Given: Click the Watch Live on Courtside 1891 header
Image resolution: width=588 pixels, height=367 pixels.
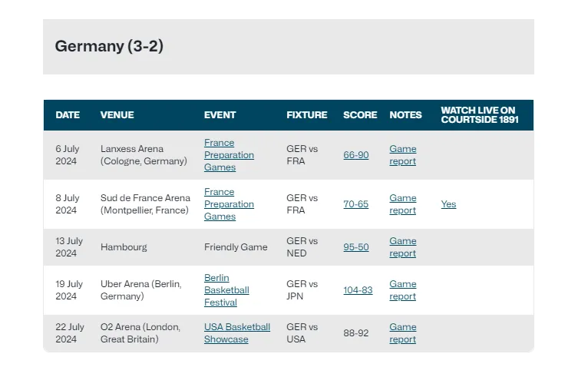Looking at the screenshot, I should click(479, 115).
